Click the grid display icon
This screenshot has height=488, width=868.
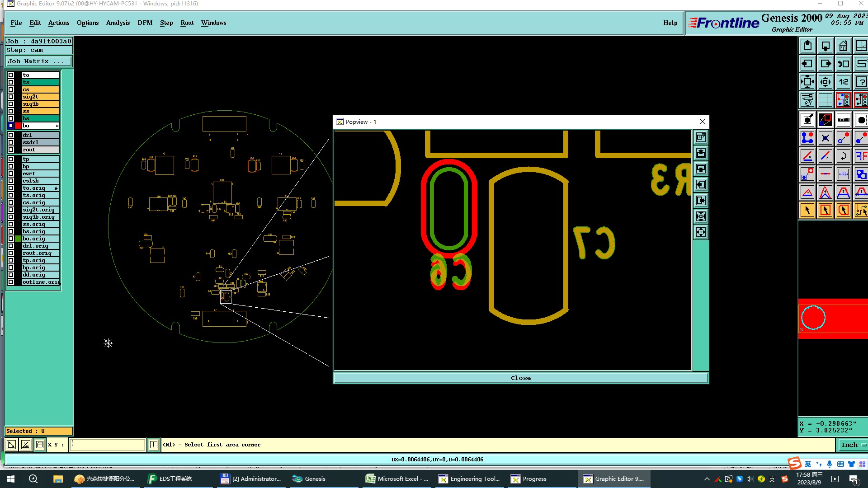825,100
